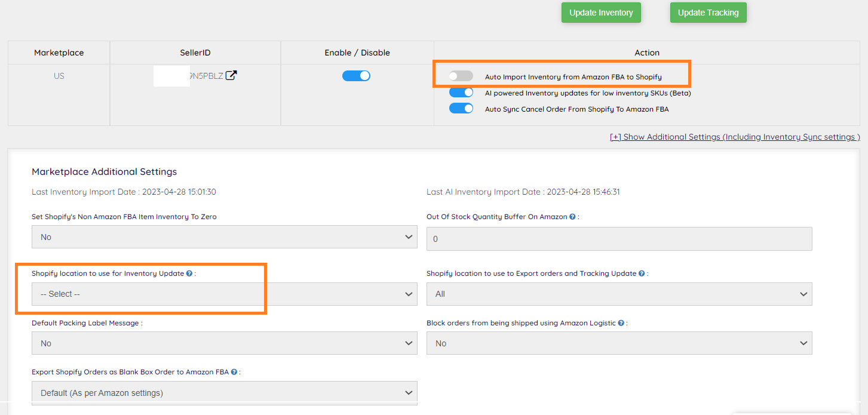Click the Show Additional Settings link

(x=735, y=137)
